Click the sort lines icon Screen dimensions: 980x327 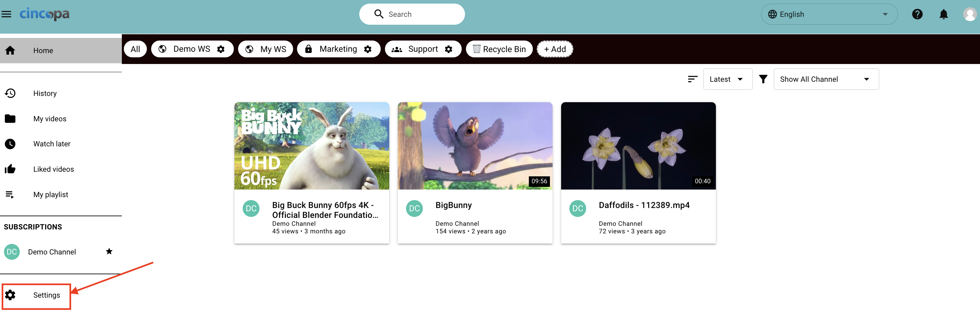[693, 79]
